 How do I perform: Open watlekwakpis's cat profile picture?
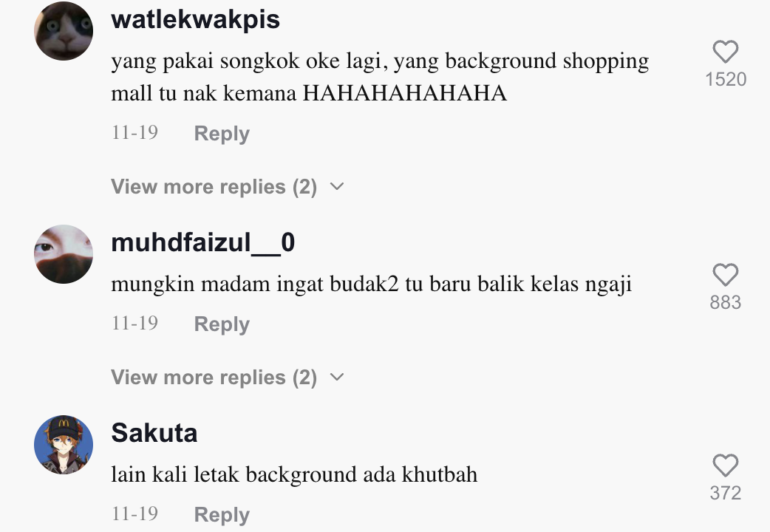point(64,31)
